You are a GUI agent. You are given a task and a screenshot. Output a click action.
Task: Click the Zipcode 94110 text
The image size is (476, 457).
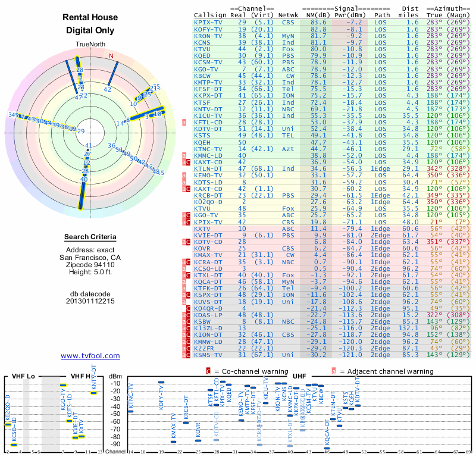[90, 265]
